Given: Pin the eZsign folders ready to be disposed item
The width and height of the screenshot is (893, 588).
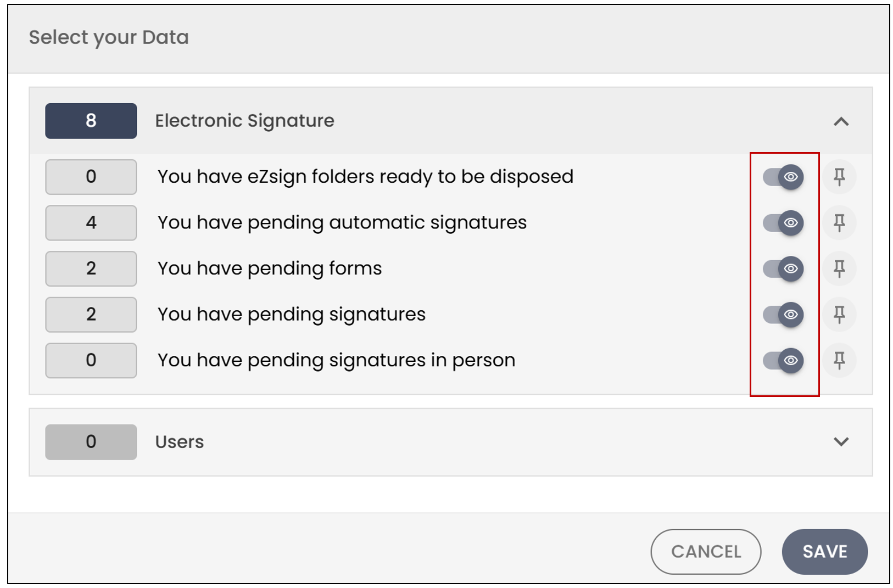Looking at the screenshot, I should click(x=839, y=177).
